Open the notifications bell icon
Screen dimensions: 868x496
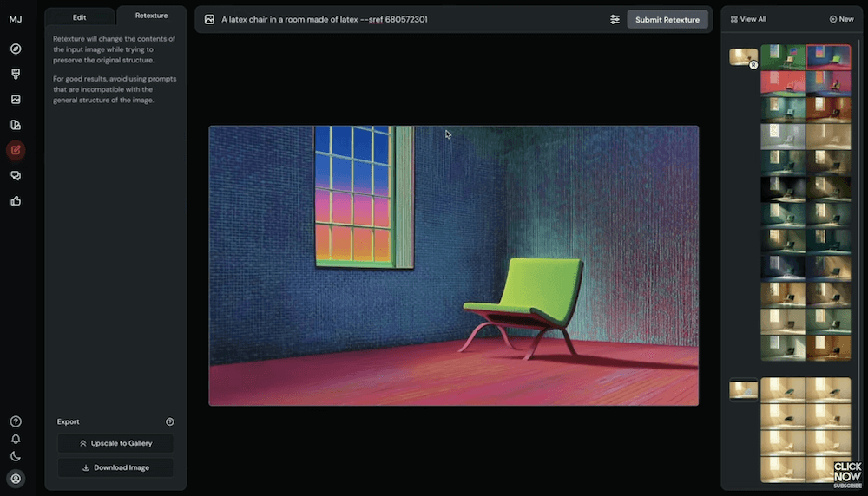(x=16, y=439)
